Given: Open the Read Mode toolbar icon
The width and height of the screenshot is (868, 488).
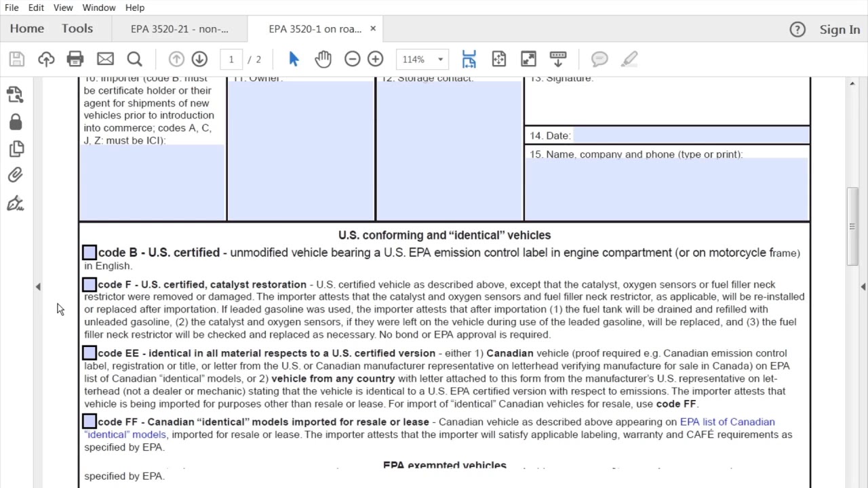Looking at the screenshot, I should point(558,59).
